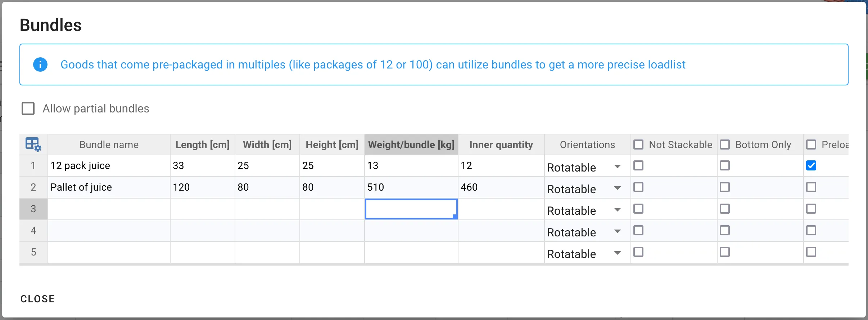868x320 pixels.
Task: Click the info banner text about pre-packaged goods
Action: 373,65
